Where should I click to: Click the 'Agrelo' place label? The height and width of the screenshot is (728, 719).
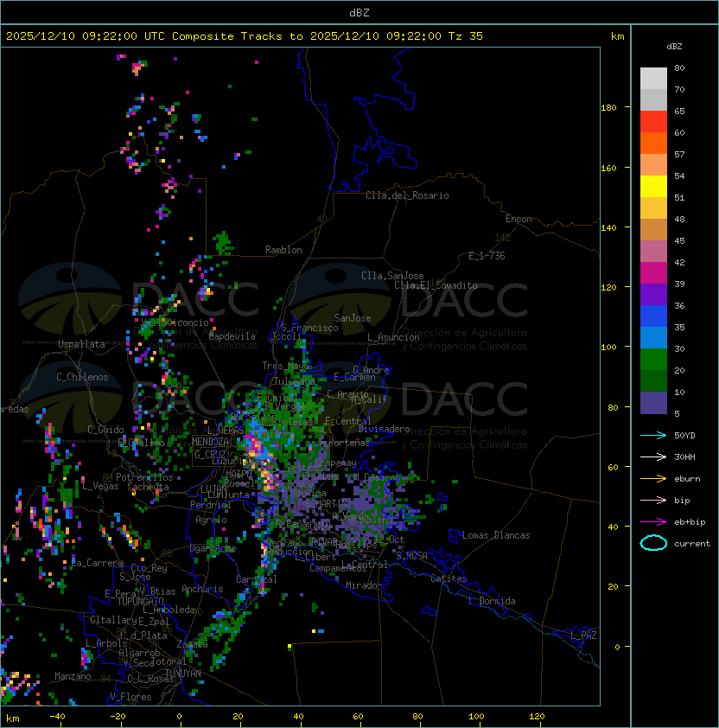coord(211,520)
